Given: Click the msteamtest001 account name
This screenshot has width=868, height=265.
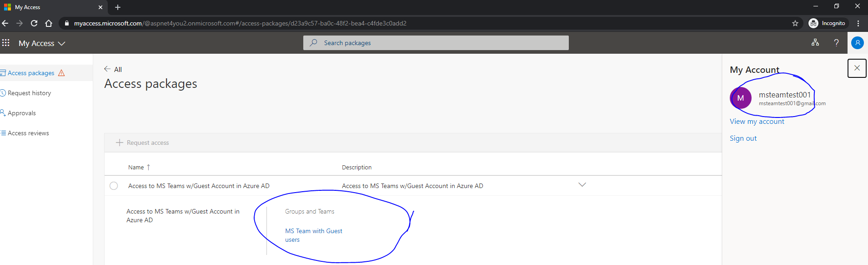Looking at the screenshot, I should point(785,95).
